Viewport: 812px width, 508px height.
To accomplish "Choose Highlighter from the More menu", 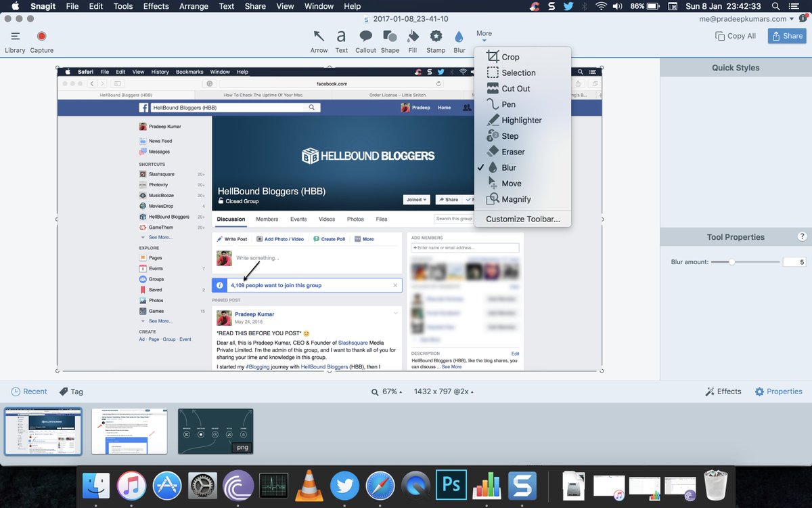I will pyautogui.click(x=522, y=120).
